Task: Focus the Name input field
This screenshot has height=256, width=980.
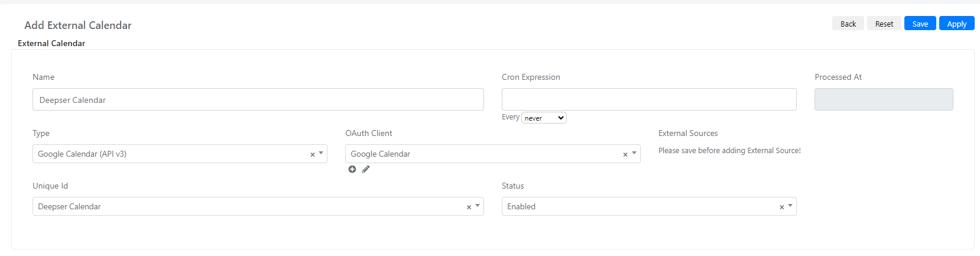Action: [258, 99]
